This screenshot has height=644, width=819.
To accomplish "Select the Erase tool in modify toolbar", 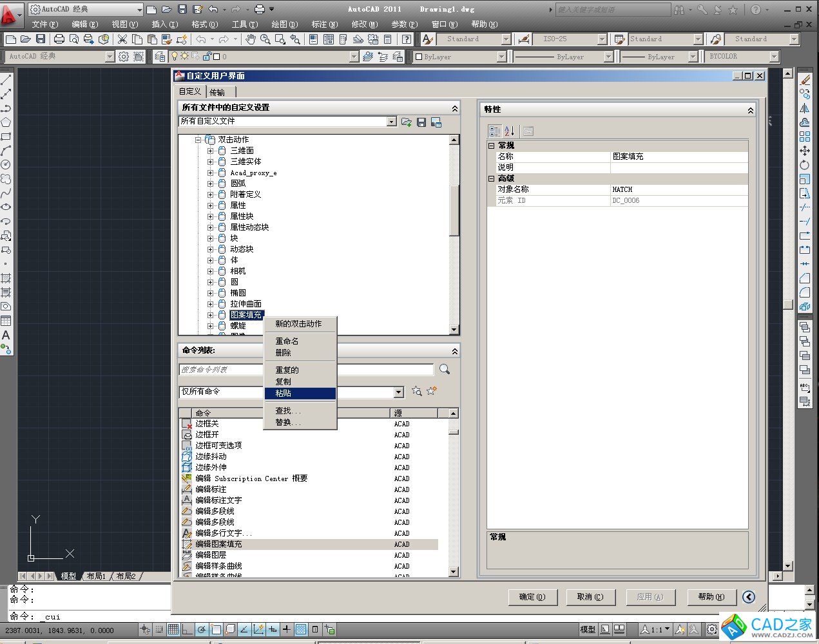I will click(x=805, y=80).
